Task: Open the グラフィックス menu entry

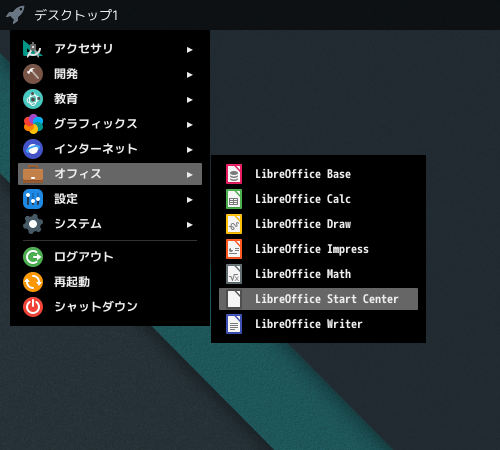Action: (110, 124)
